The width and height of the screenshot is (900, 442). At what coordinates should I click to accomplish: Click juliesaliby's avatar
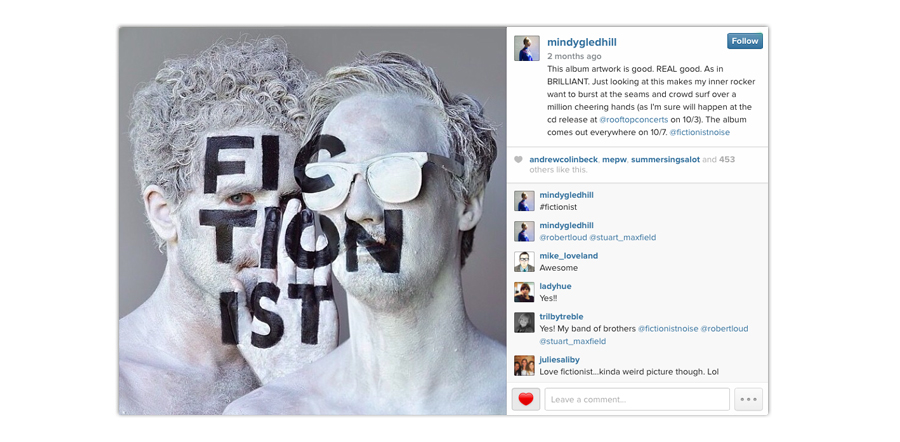524,366
